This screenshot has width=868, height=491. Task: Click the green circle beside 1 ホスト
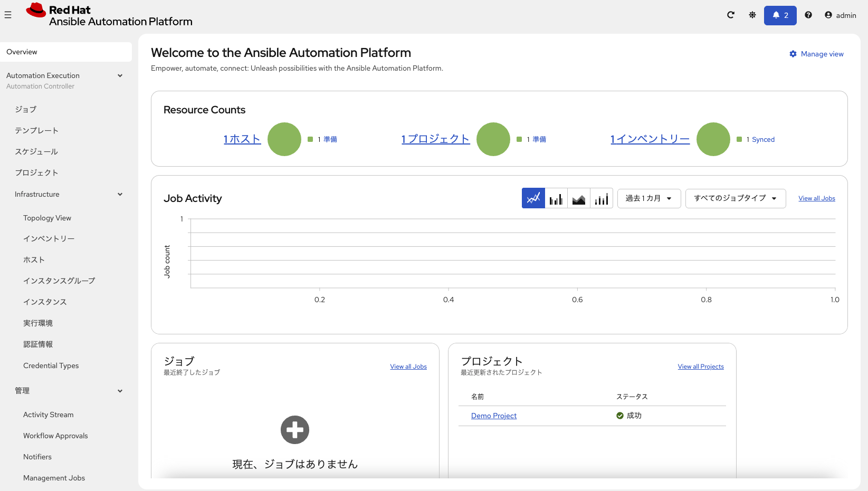[x=284, y=139]
